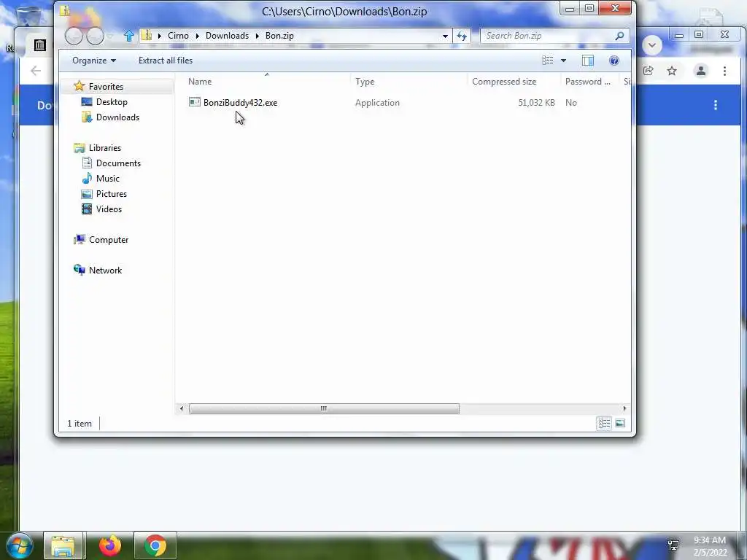Viewport: 747px width, 560px height.
Task: Open Videos library
Action: 109,209
